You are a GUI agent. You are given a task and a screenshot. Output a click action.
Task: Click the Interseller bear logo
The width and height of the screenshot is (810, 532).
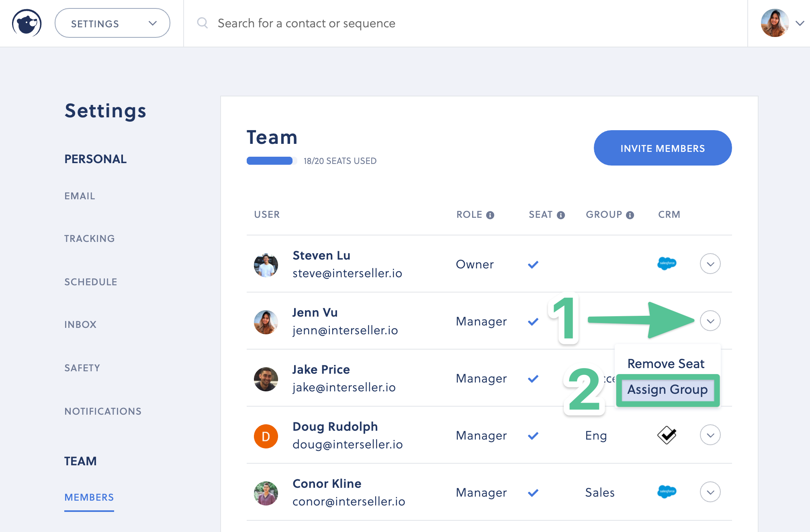[x=27, y=23]
